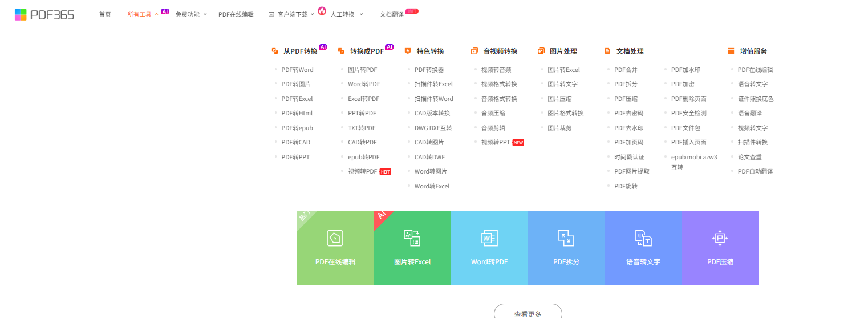868x318 pixels.
Task: Open the PDF转Word link
Action: 297,70
